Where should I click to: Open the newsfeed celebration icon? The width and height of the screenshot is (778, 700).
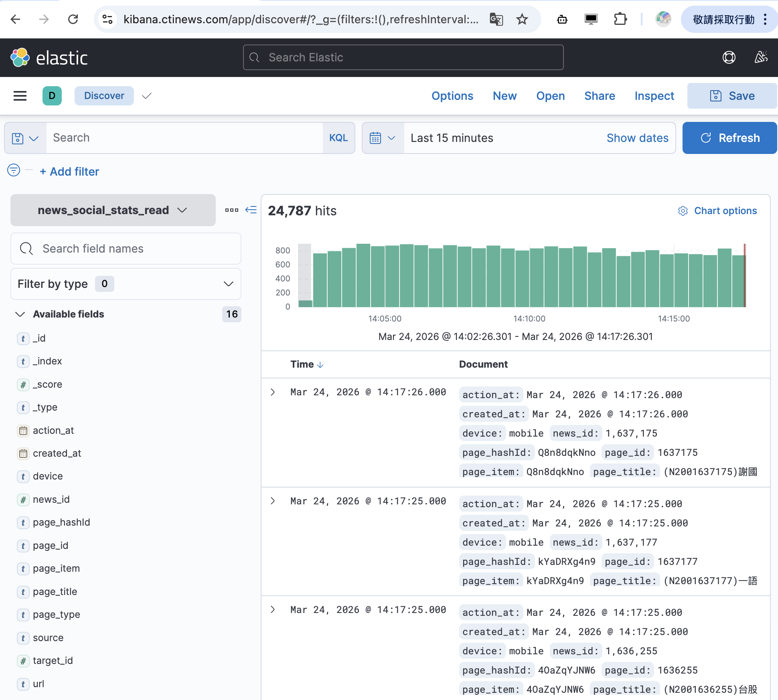coord(761,58)
